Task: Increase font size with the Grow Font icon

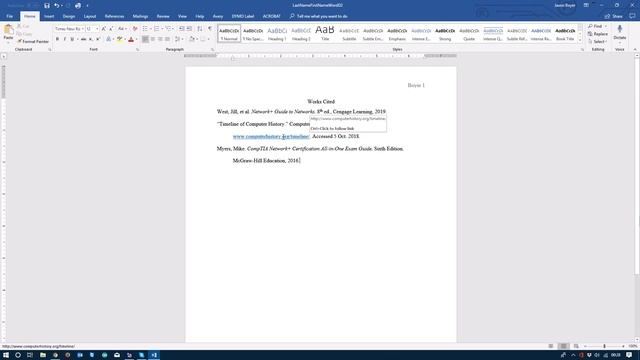Action: pyautogui.click(x=104, y=29)
